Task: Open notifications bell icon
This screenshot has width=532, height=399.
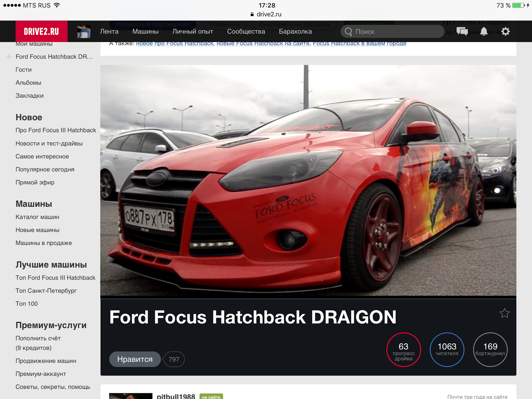Action: coord(484,31)
